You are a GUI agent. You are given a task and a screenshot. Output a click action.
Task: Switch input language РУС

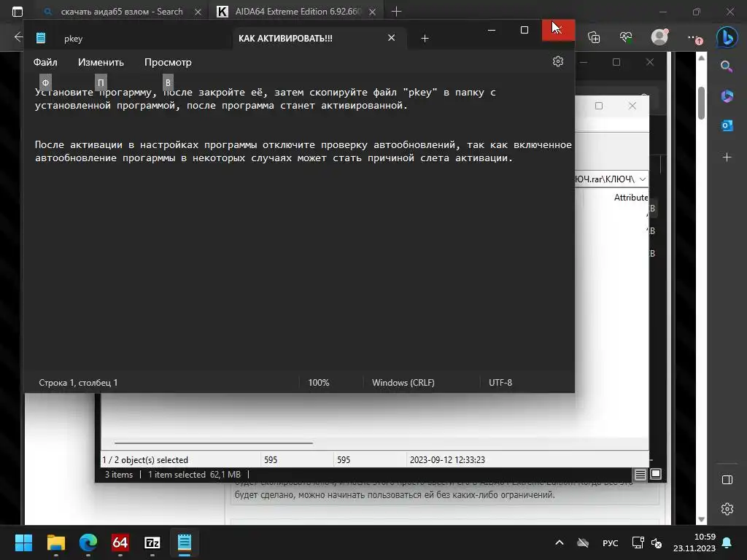611,543
